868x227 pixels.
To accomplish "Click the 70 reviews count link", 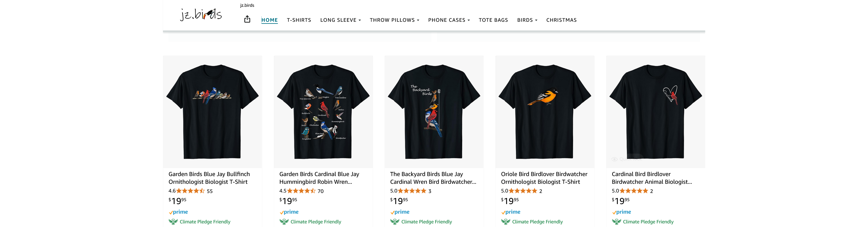I will pos(320,191).
